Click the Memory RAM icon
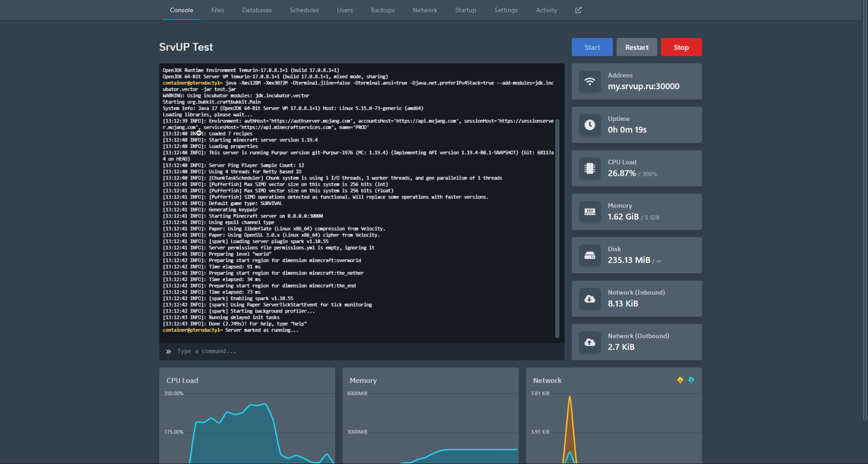868x464 pixels. point(590,212)
